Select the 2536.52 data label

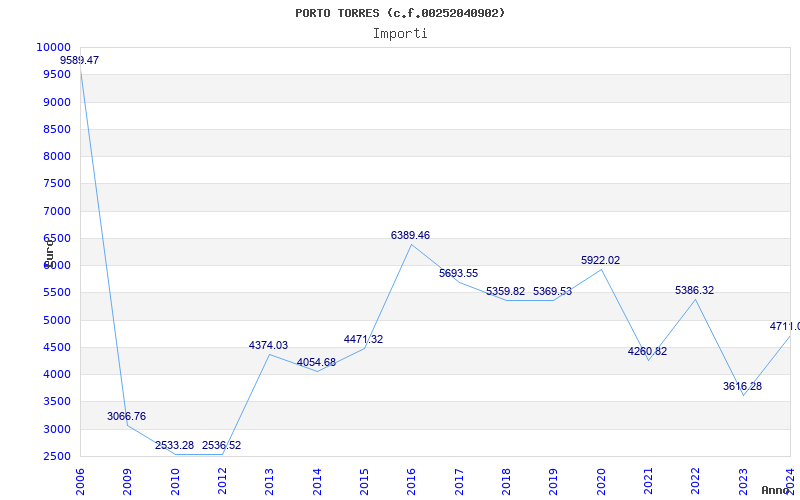click(x=221, y=445)
